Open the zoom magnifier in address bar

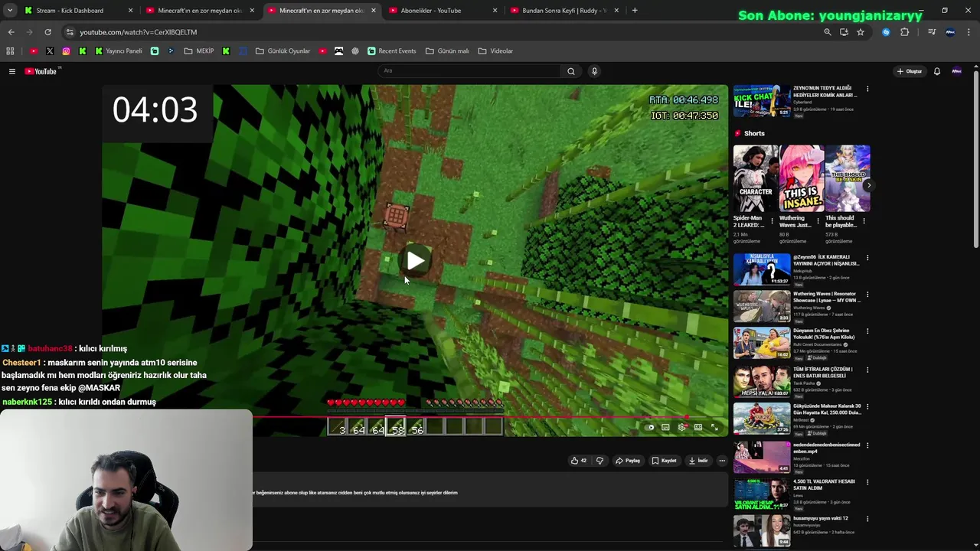coord(827,32)
